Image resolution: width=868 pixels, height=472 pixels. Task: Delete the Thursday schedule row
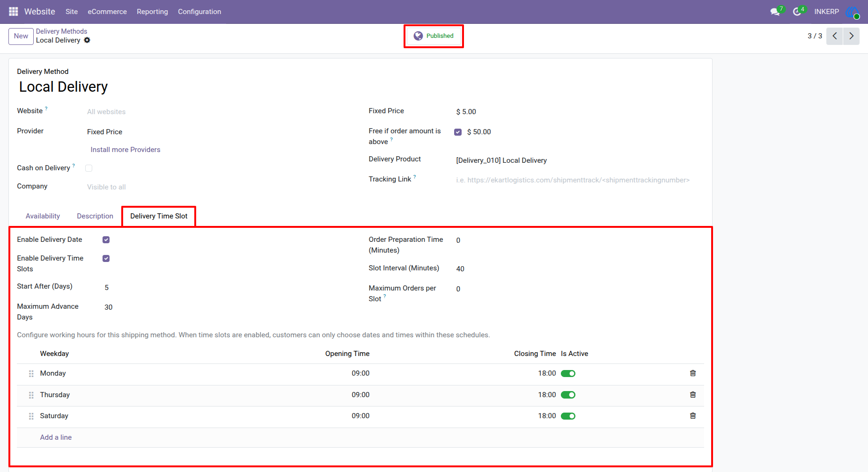click(693, 395)
